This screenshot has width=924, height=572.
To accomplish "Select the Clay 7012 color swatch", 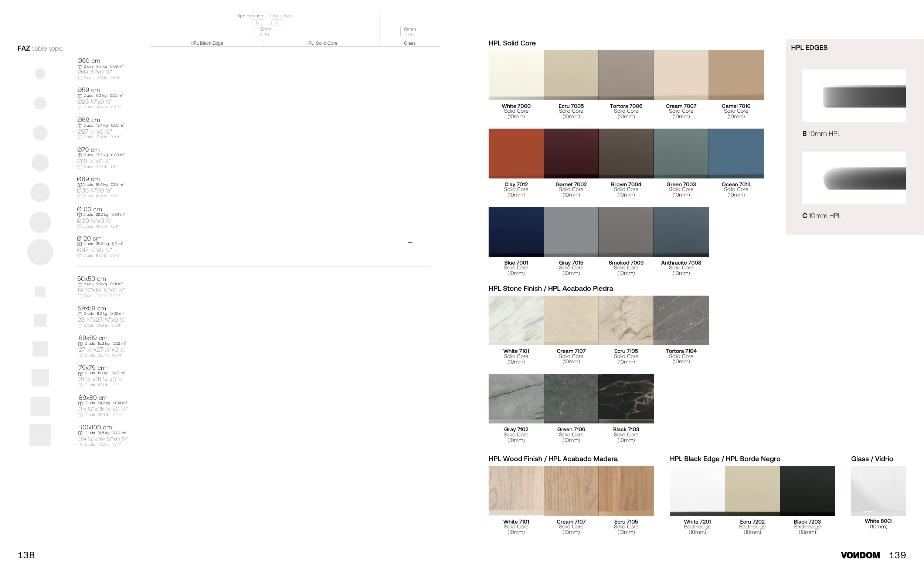I will [516, 153].
